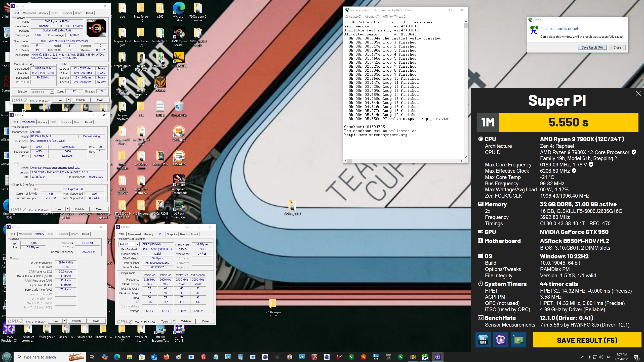Expand Tools arrow in the Memory tab window
This screenshot has width=644, height=362.
tap(64, 321)
